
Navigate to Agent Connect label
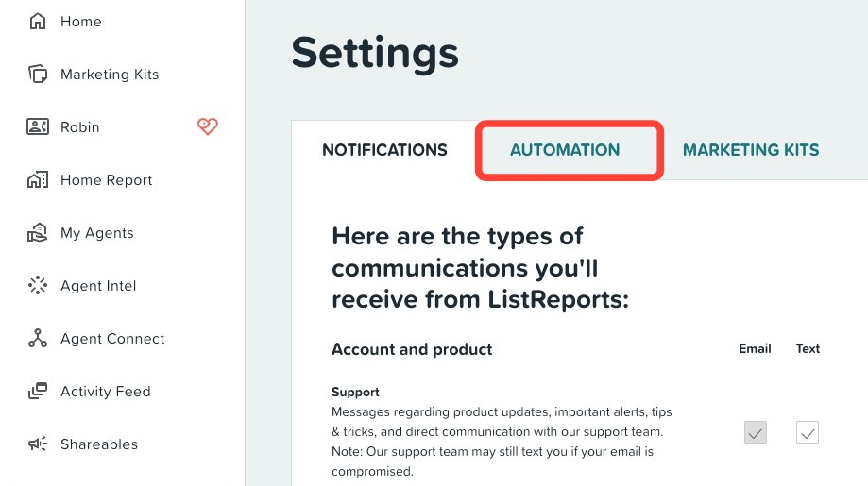(112, 339)
